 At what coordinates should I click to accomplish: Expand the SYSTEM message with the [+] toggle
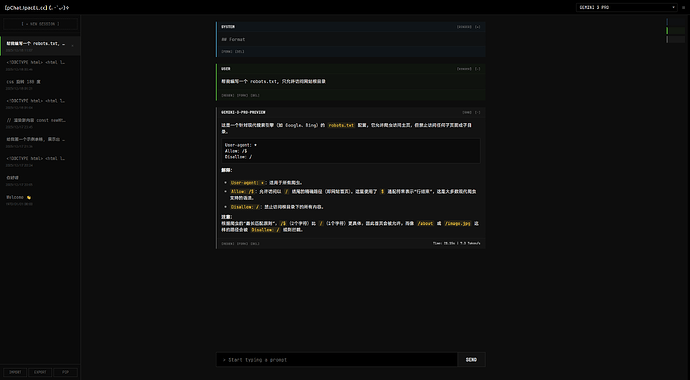pyautogui.click(x=477, y=27)
